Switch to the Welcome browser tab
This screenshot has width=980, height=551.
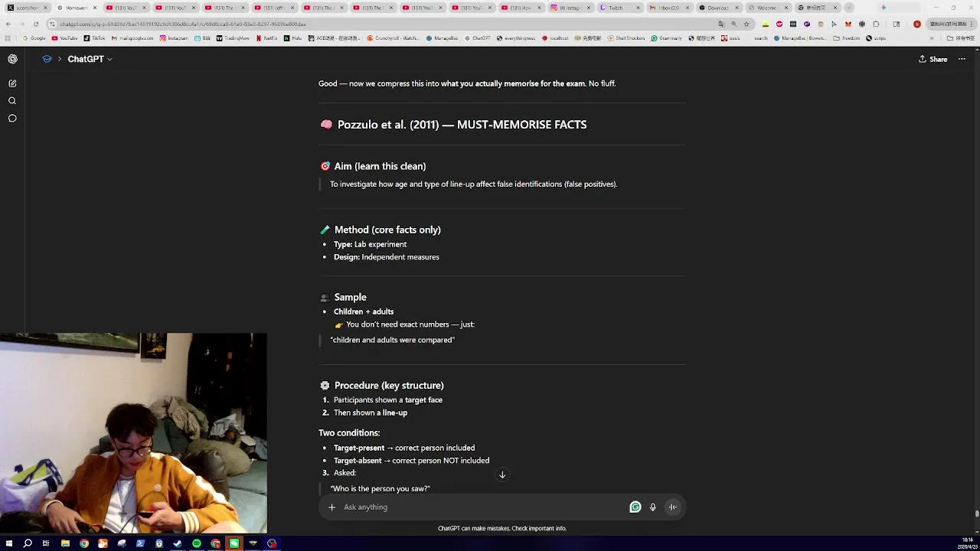tap(767, 8)
